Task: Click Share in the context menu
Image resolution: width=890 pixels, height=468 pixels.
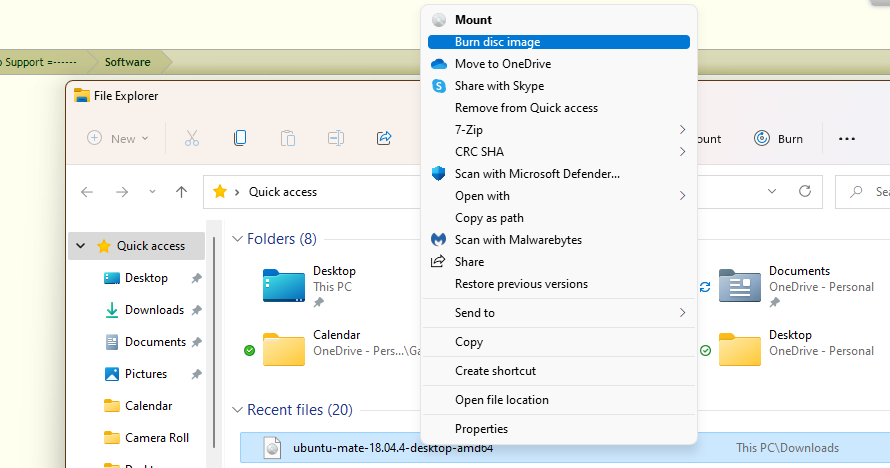Action: pyautogui.click(x=559, y=262)
